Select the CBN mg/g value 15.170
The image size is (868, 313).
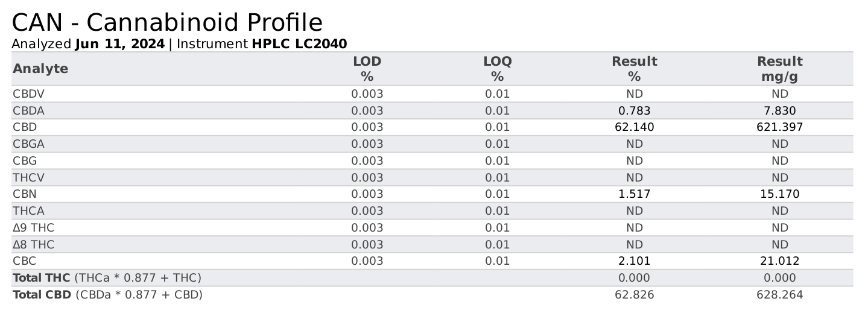coord(780,194)
